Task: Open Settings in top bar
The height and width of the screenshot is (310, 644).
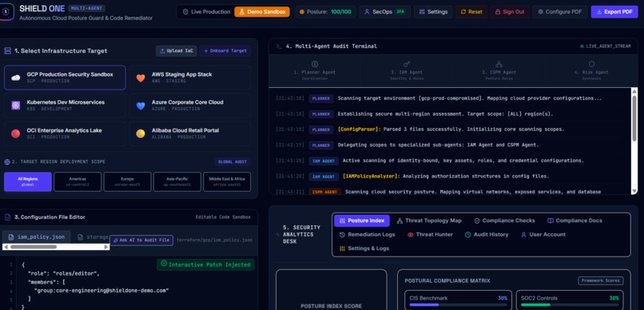Action: (x=433, y=12)
